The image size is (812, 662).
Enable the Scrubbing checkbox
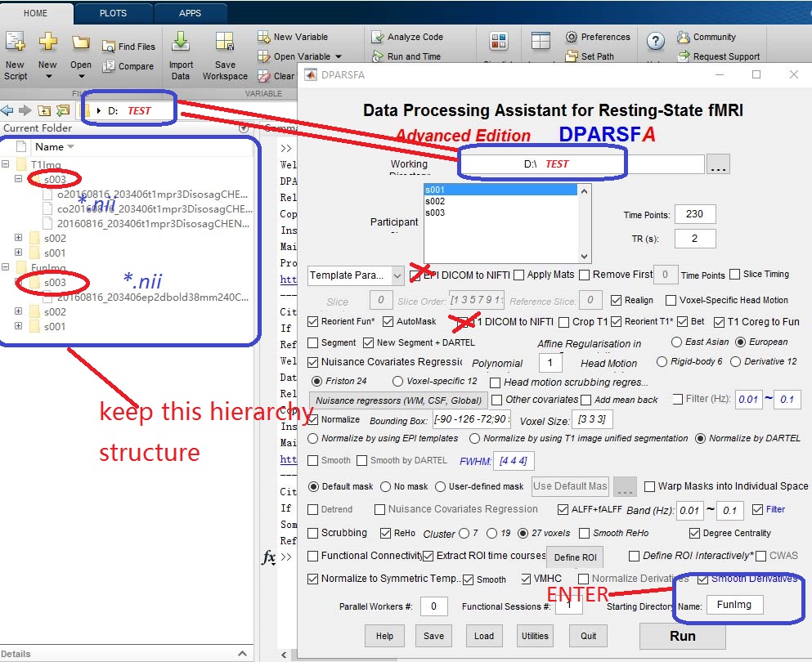click(313, 533)
